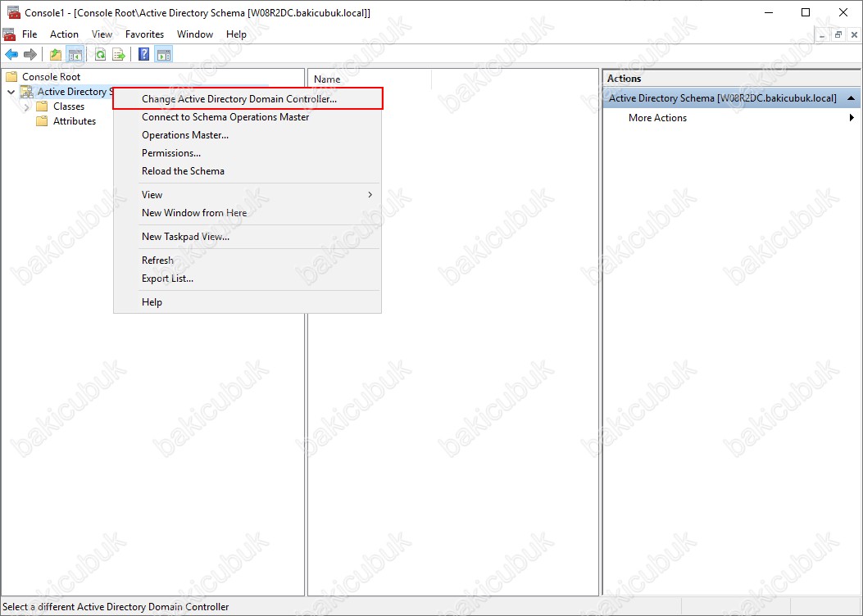Expand More Actions submenu arrow
The image size is (863, 616).
[x=852, y=118]
